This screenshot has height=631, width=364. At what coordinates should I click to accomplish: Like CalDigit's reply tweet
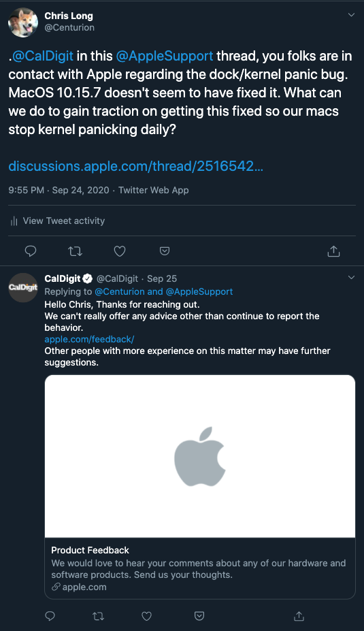pos(147,616)
